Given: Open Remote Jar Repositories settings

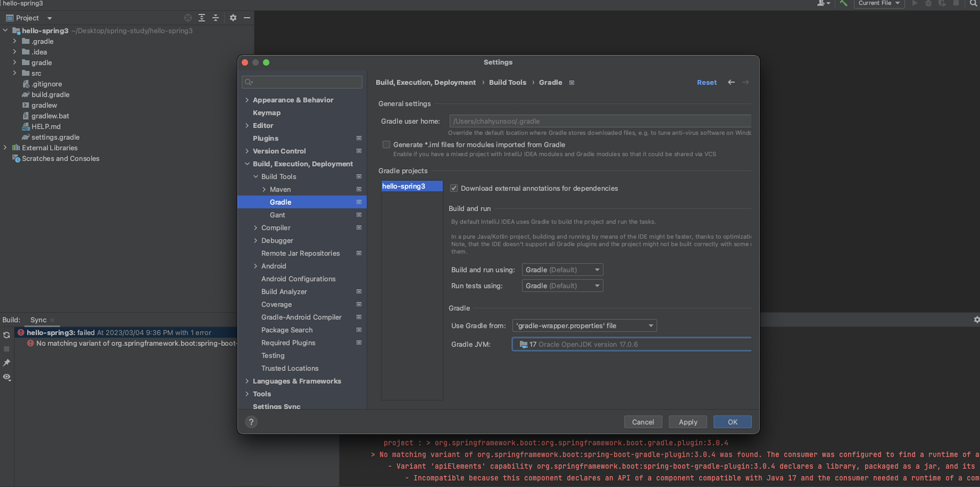Looking at the screenshot, I should [300, 253].
